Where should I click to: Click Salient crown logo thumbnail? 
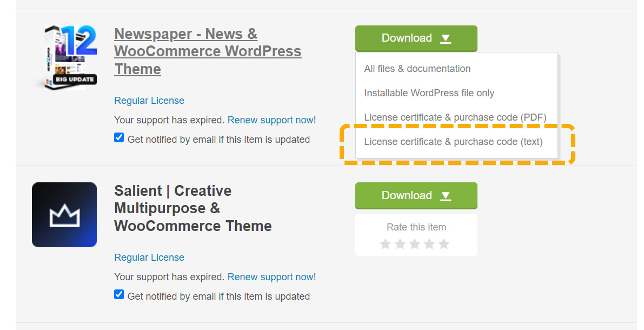[x=64, y=215]
